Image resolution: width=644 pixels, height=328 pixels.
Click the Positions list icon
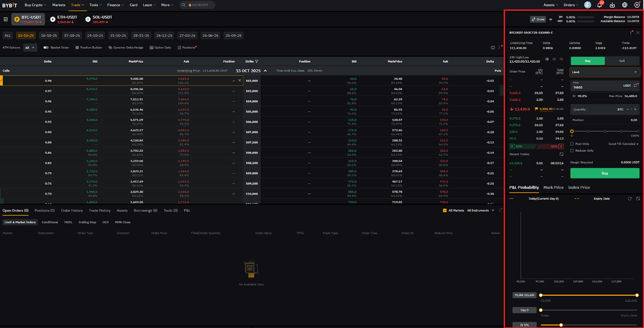click(179, 47)
